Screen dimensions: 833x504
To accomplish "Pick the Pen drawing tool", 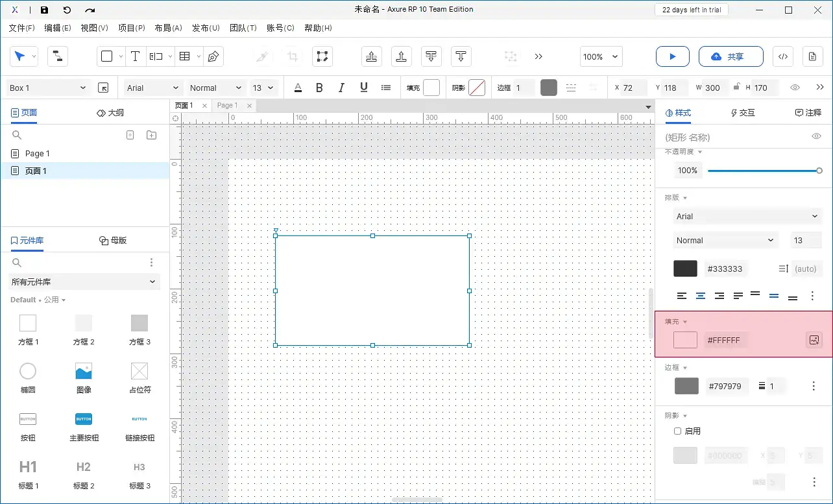I will [213, 56].
